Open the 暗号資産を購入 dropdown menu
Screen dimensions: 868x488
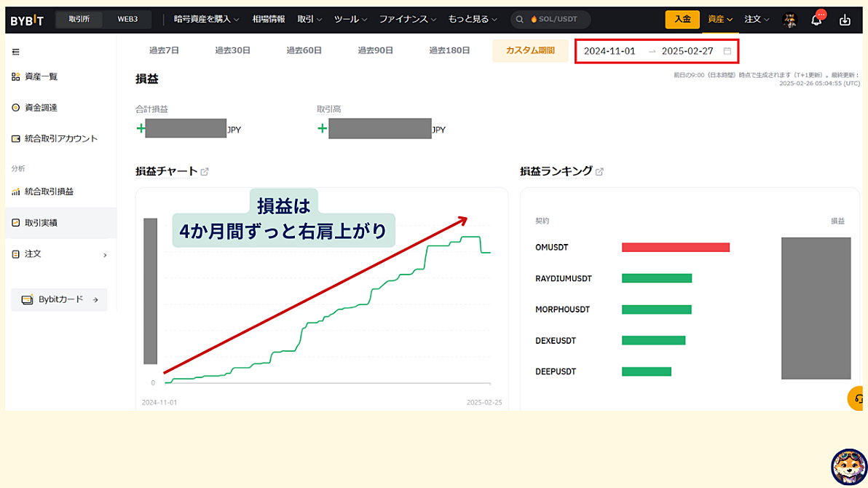coord(207,20)
